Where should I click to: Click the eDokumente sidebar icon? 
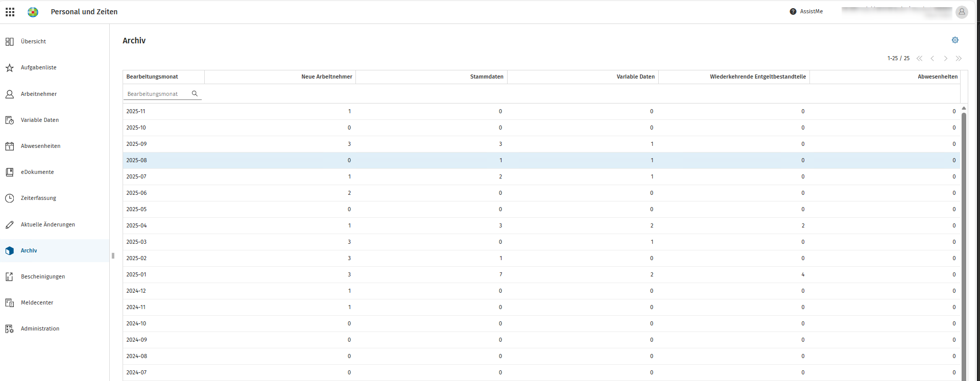[x=10, y=172]
